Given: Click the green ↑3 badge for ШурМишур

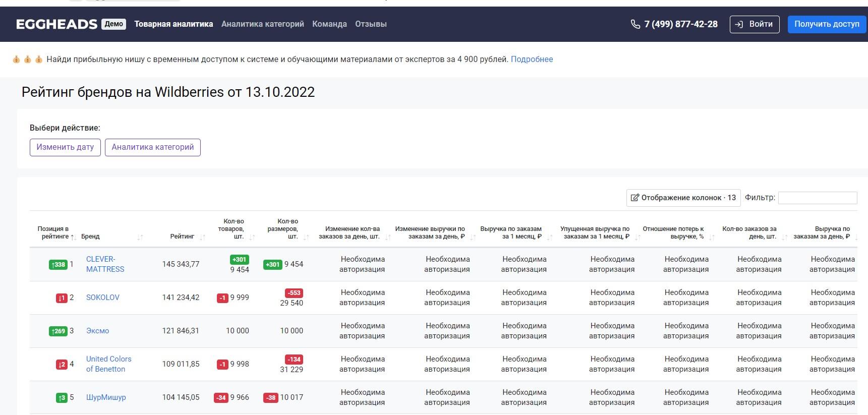Looking at the screenshot, I should click(x=62, y=398).
